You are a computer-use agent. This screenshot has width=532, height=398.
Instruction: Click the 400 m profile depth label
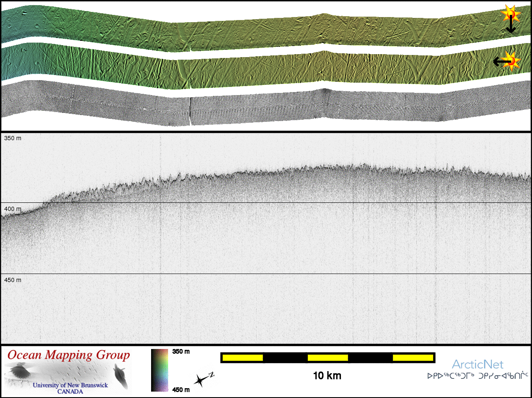coord(13,209)
